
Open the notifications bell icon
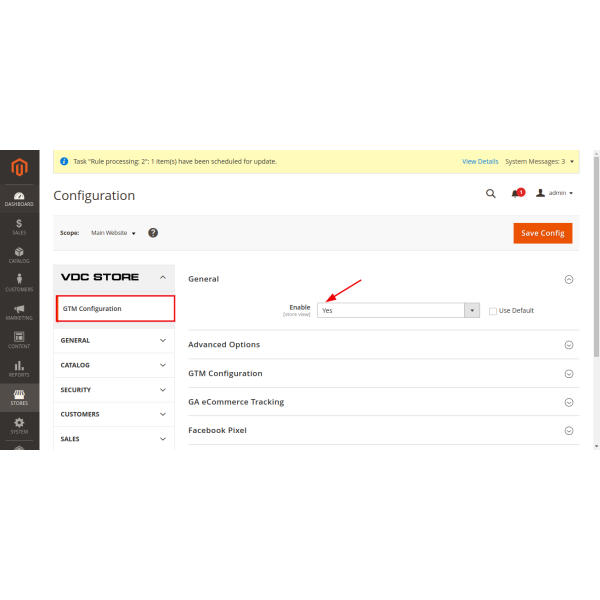[517, 193]
